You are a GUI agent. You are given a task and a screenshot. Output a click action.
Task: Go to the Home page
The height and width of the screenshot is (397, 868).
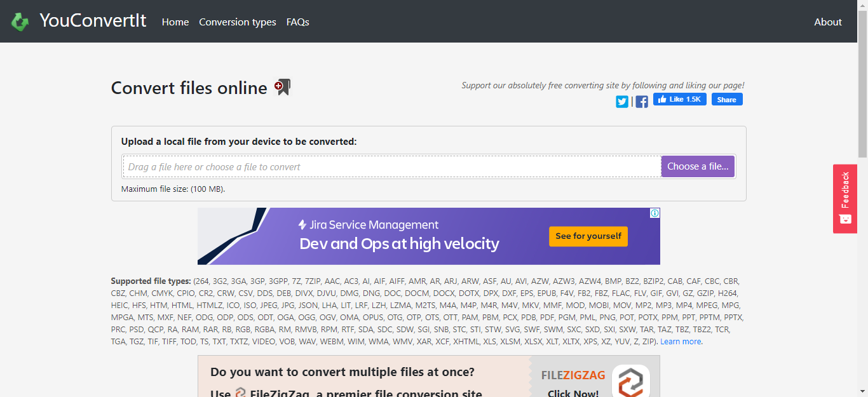click(x=175, y=22)
